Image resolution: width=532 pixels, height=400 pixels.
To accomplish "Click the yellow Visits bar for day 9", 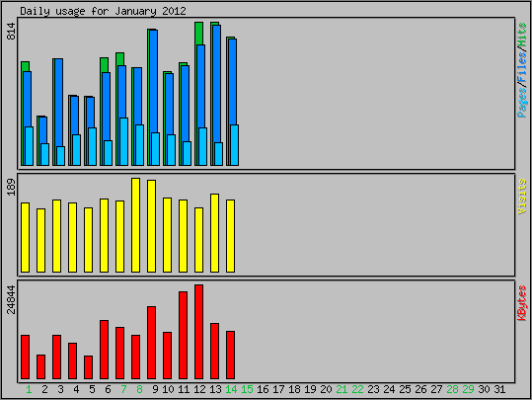I will click(151, 226).
